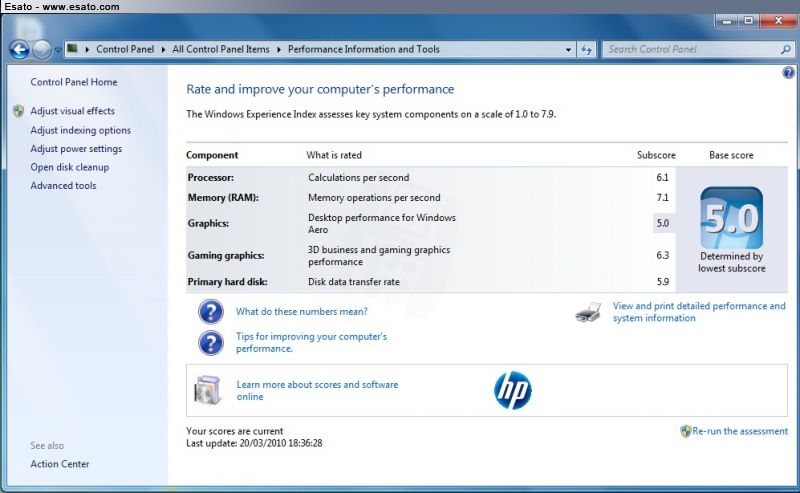Click the HP logo
This screenshot has height=493, width=800.
coord(513,390)
